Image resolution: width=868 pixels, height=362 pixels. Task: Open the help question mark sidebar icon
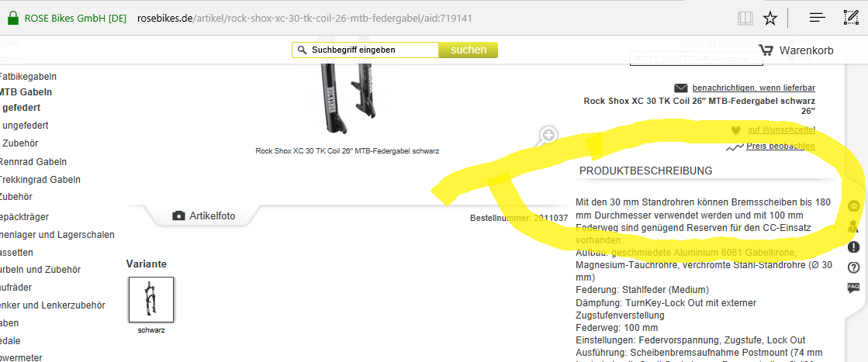tap(853, 267)
